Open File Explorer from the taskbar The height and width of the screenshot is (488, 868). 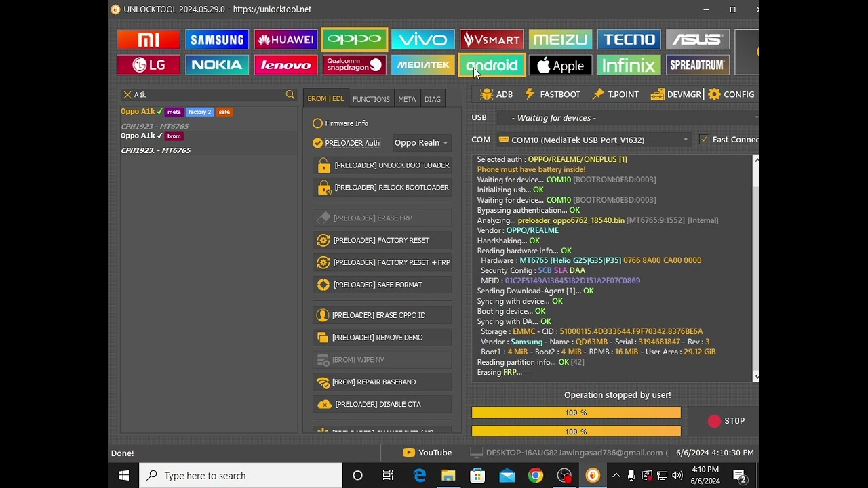pyautogui.click(x=448, y=476)
